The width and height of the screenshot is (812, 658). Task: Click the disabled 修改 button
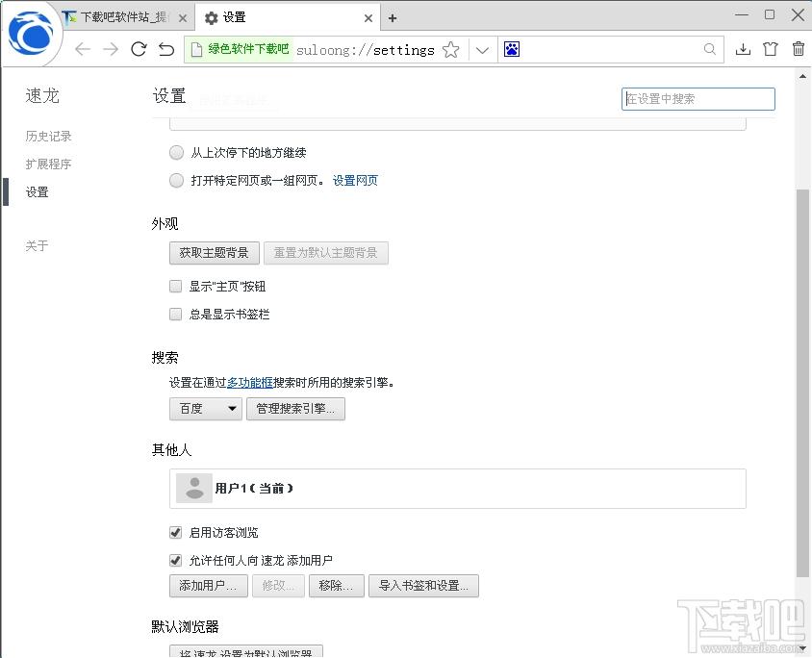pos(278,586)
